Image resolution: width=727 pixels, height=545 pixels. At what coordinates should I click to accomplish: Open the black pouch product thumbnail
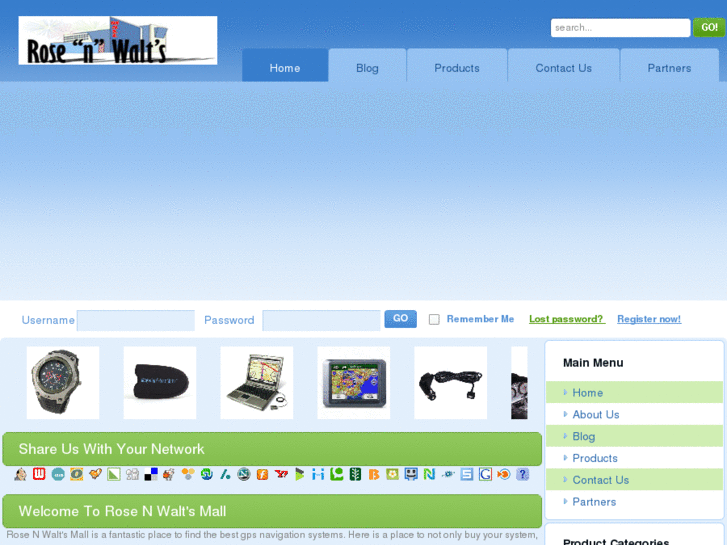(x=160, y=383)
